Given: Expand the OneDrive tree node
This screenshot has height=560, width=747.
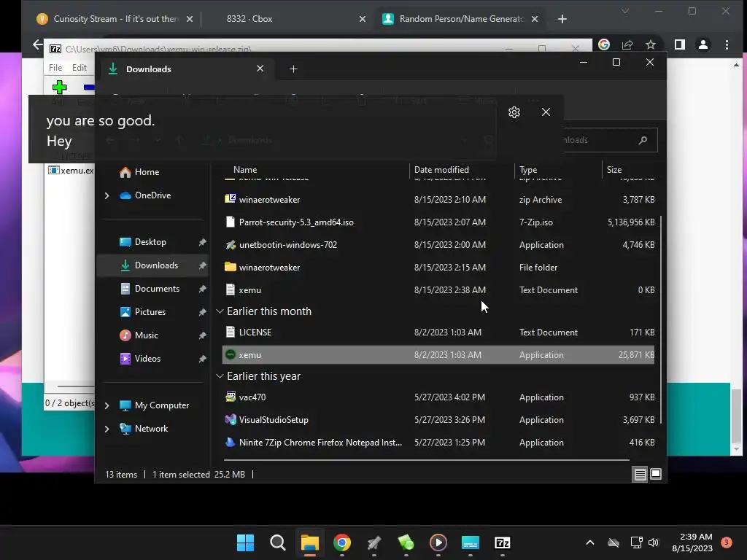Looking at the screenshot, I should (x=107, y=195).
